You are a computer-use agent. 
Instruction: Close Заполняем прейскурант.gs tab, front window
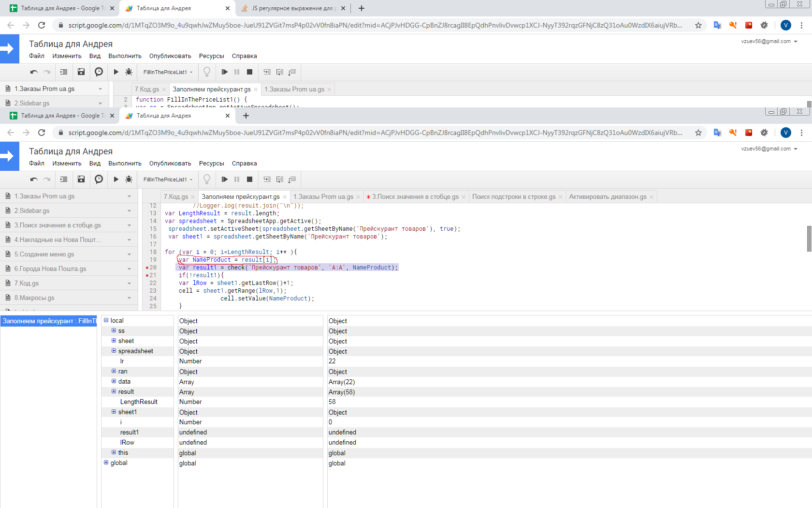pyautogui.click(x=285, y=197)
